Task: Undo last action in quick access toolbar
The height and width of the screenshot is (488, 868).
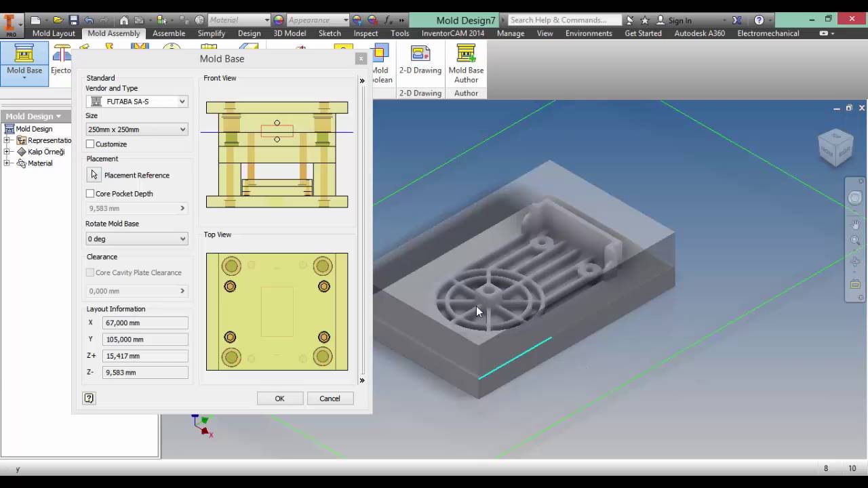Action: click(89, 20)
